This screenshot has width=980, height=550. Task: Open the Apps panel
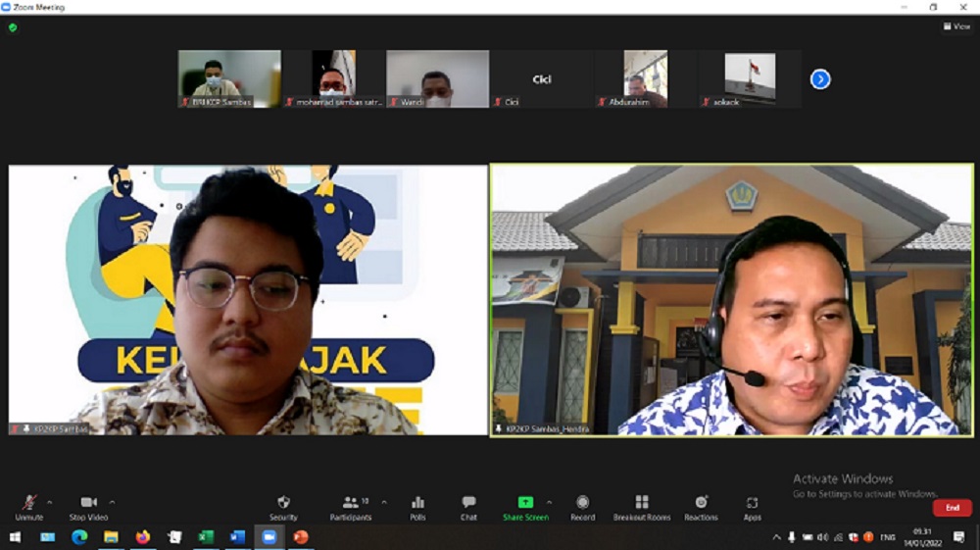point(752,507)
